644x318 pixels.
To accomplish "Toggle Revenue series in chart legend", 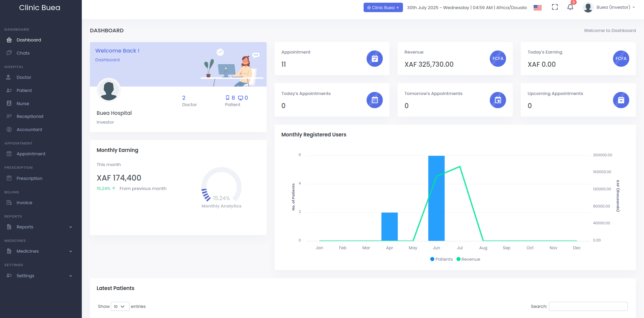I will coord(468,259).
